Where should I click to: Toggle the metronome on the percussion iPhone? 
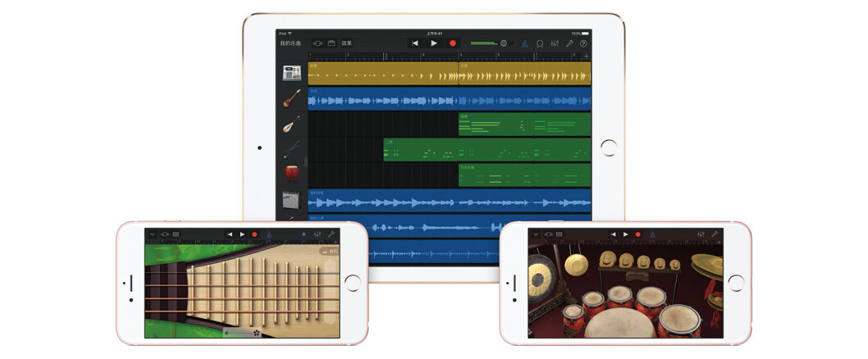click(652, 234)
